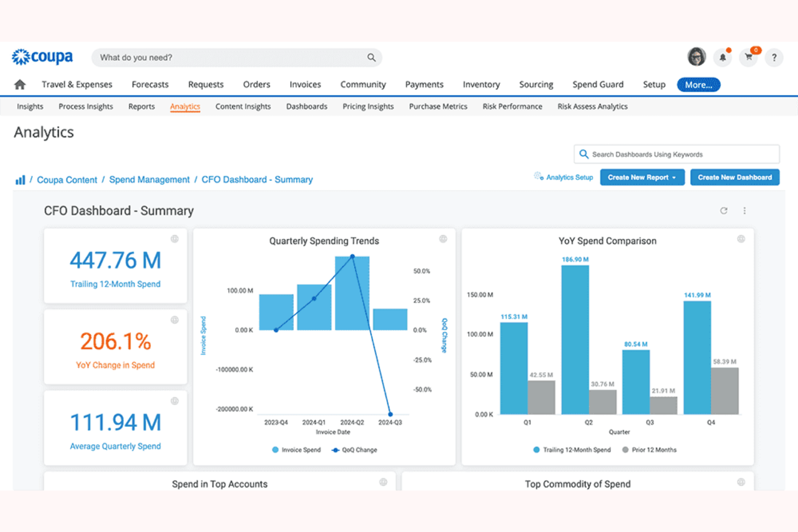798x532 pixels.
Task: Open the dashboard three-dot options menu
Action: [x=745, y=211]
